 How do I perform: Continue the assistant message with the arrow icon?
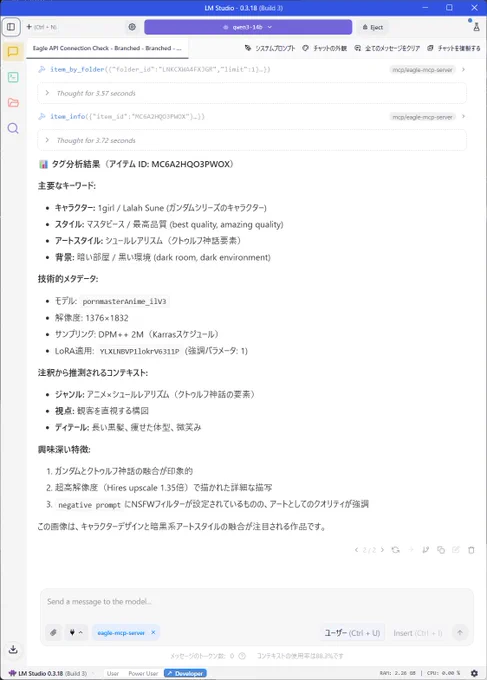(x=411, y=549)
